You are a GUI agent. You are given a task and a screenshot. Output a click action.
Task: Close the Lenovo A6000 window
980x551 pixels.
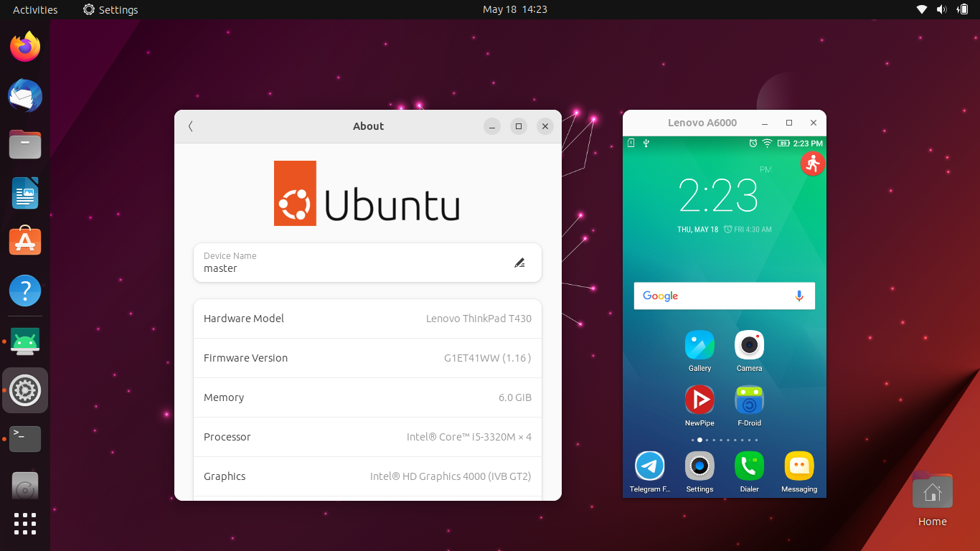(x=814, y=123)
